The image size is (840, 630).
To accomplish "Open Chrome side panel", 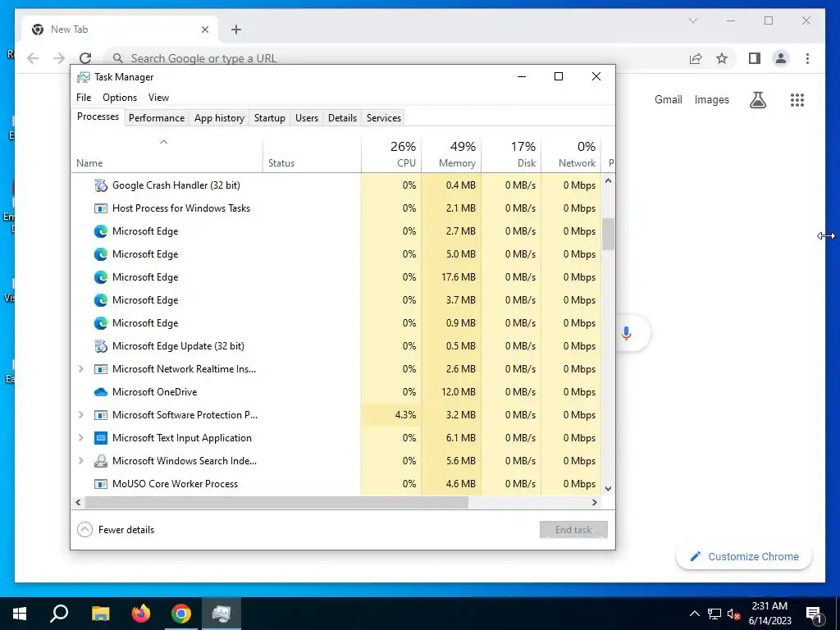I will click(x=755, y=58).
